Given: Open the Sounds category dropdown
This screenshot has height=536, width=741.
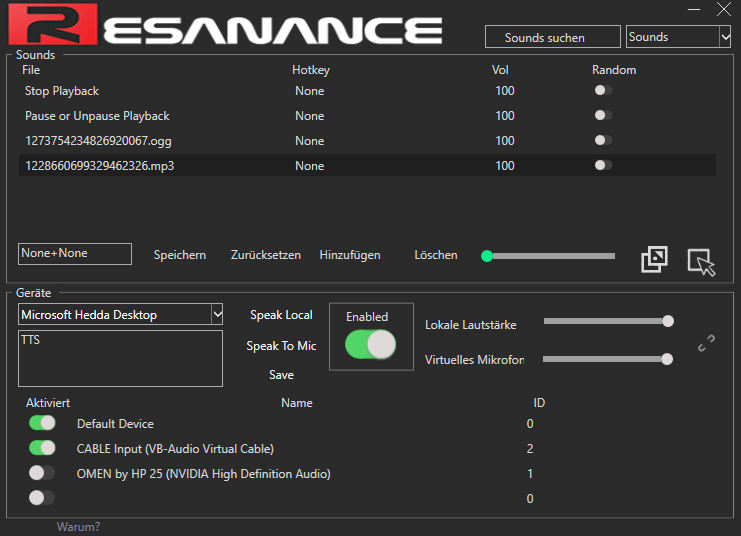Looking at the screenshot, I should point(725,37).
